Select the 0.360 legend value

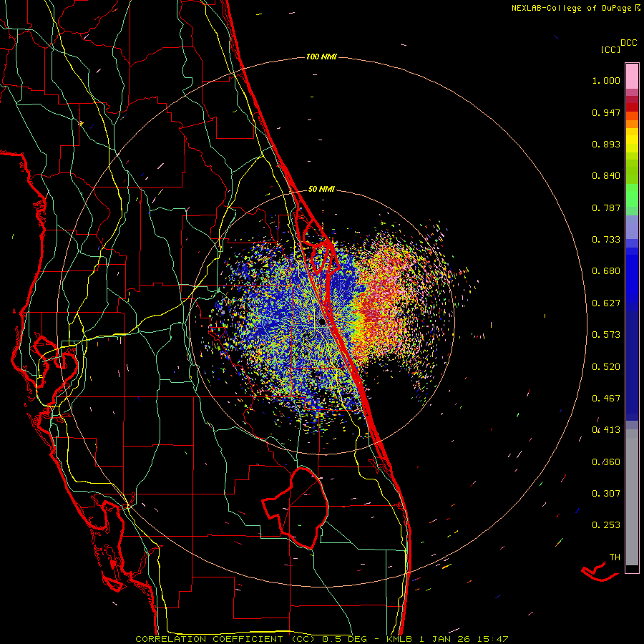pyautogui.click(x=606, y=462)
